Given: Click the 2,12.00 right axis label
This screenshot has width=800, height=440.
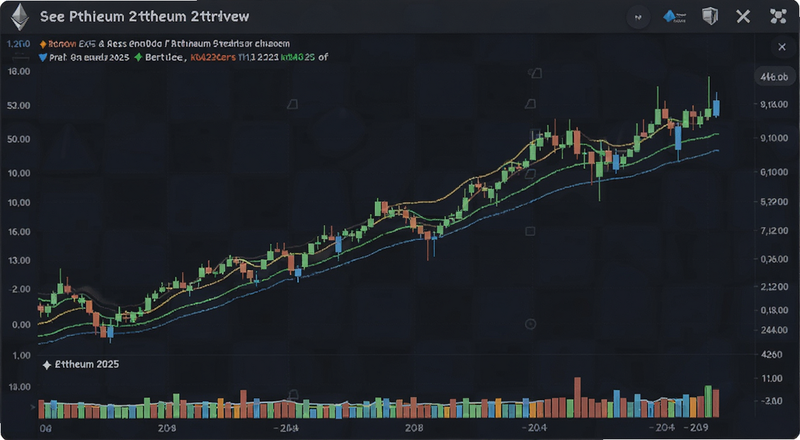Looking at the screenshot, I should (x=774, y=287).
